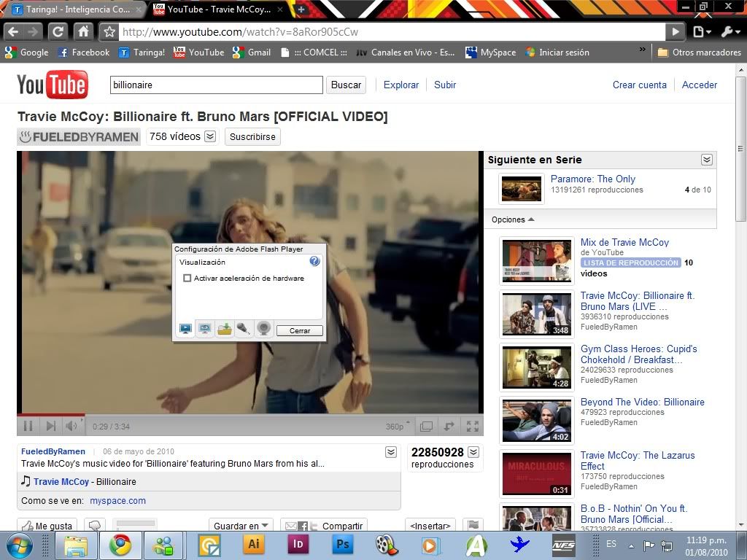Launch Illustrator from the taskbar
Screen dimensions: 747x560
254,545
